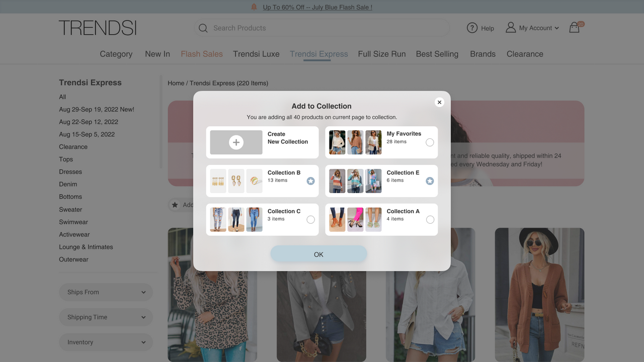
Task: Select Lounge & Intimates in the sidebar
Action: tap(86, 247)
